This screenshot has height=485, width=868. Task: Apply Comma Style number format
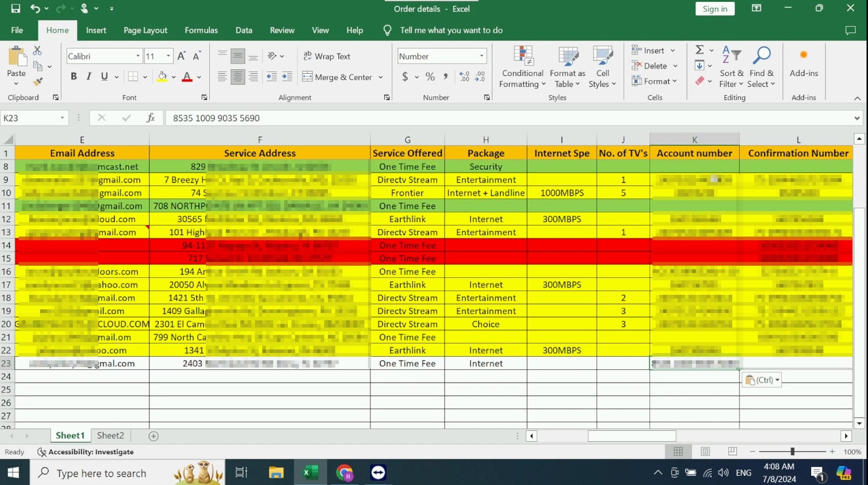(445, 76)
